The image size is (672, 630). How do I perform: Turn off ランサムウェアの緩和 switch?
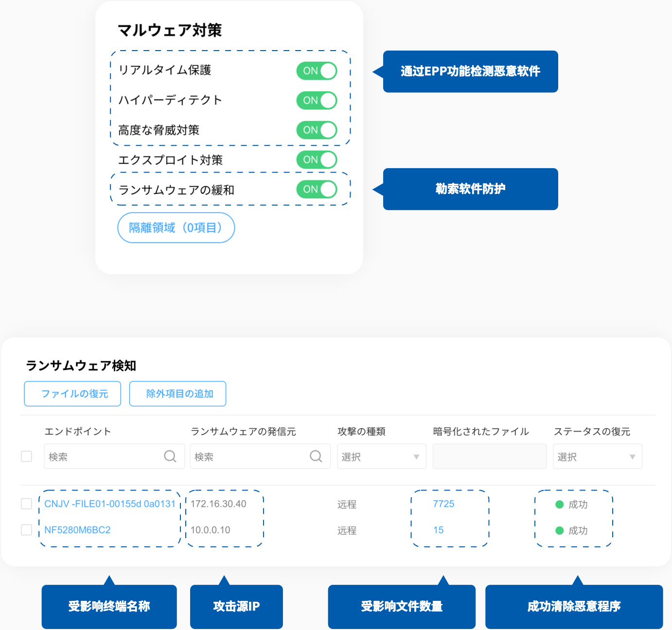click(317, 190)
